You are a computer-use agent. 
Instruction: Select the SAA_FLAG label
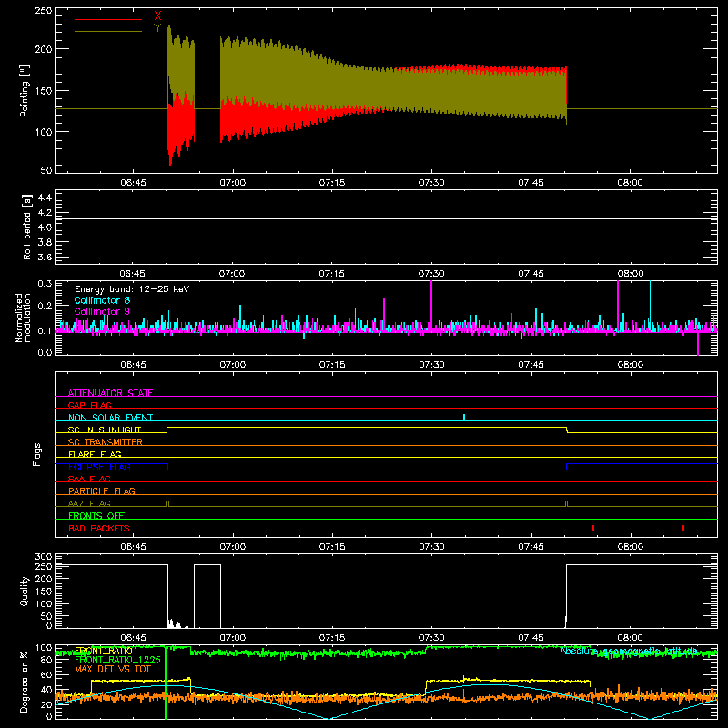click(x=89, y=479)
